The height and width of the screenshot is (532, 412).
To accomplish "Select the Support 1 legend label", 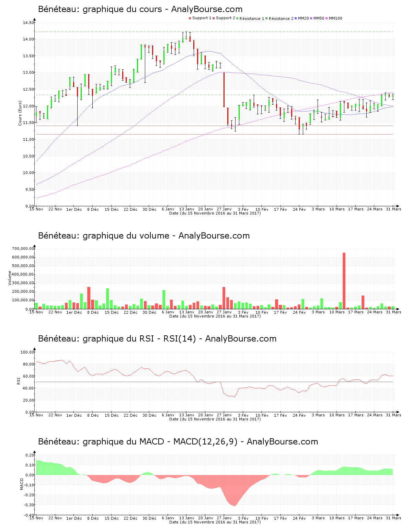I will tap(202, 18).
